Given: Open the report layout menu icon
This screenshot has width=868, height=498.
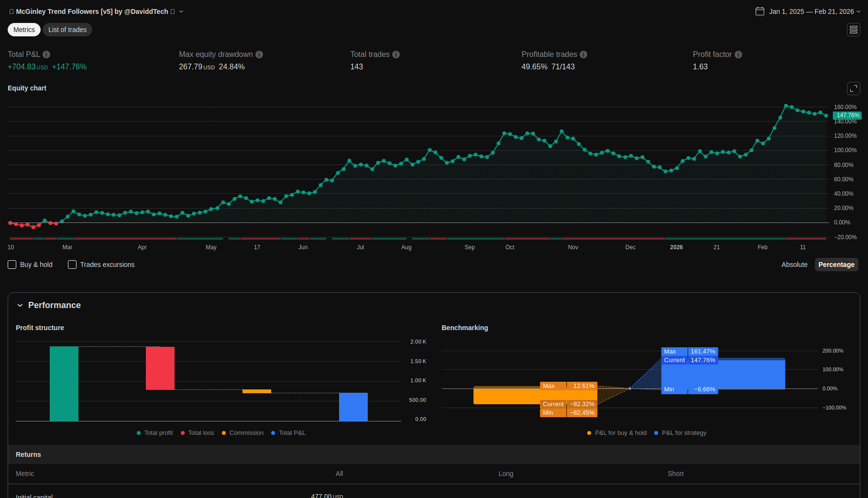Looking at the screenshot, I should pyautogui.click(x=853, y=30).
